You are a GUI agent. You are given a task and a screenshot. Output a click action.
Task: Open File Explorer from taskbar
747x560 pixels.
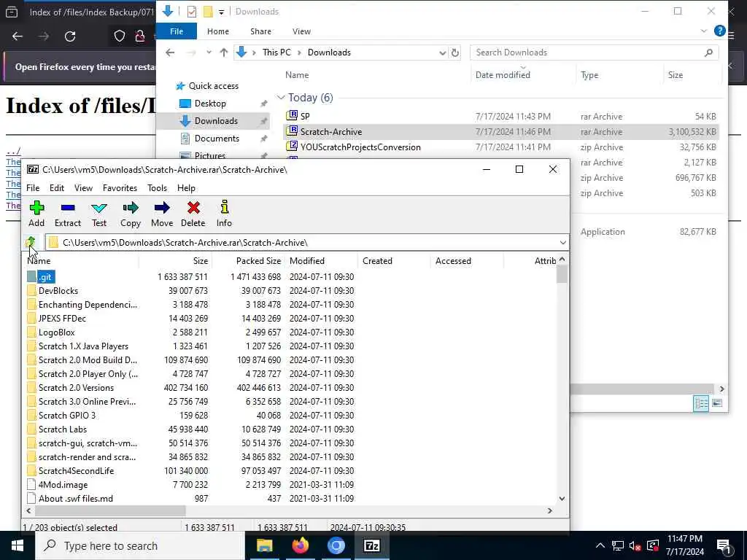coord(264,545)
